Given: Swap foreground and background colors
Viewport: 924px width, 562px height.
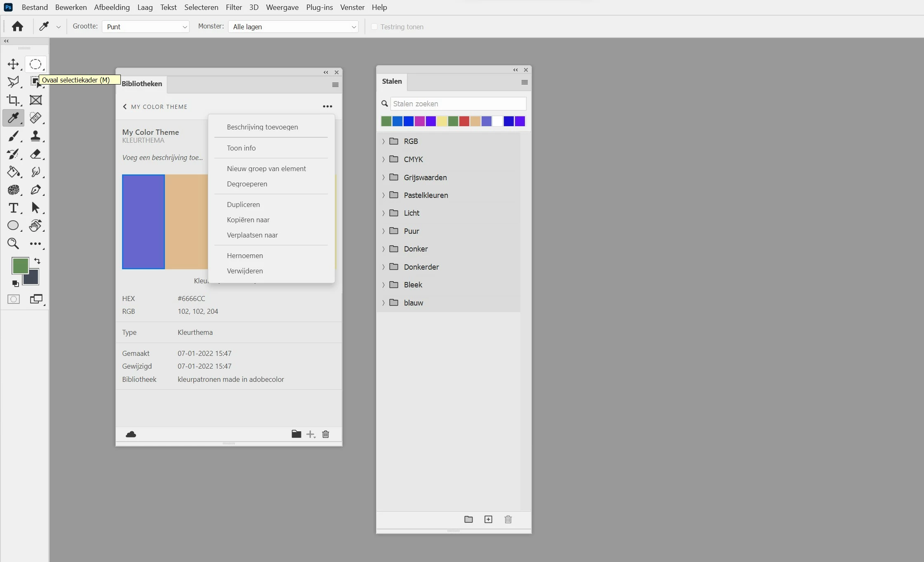Looking at the screenshot, I should click(37, 261).
